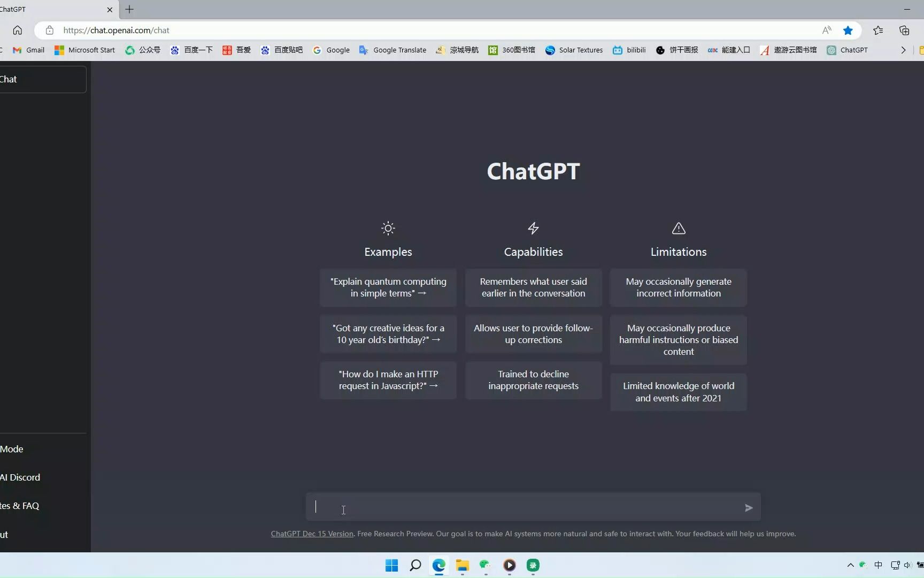924x578 pixels.
Task: Click the sun icon above Examples
Action: tap(388, 229)
